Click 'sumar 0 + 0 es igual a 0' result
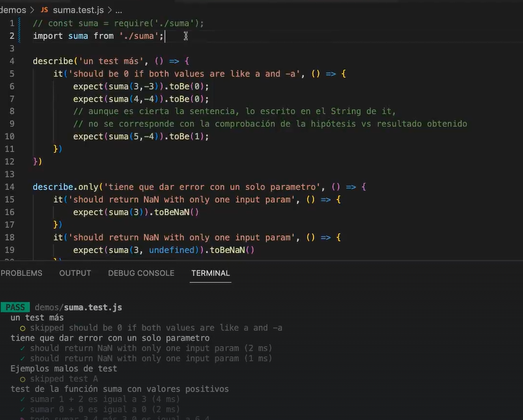Screen dimensions: 523x420 point(100,409)
